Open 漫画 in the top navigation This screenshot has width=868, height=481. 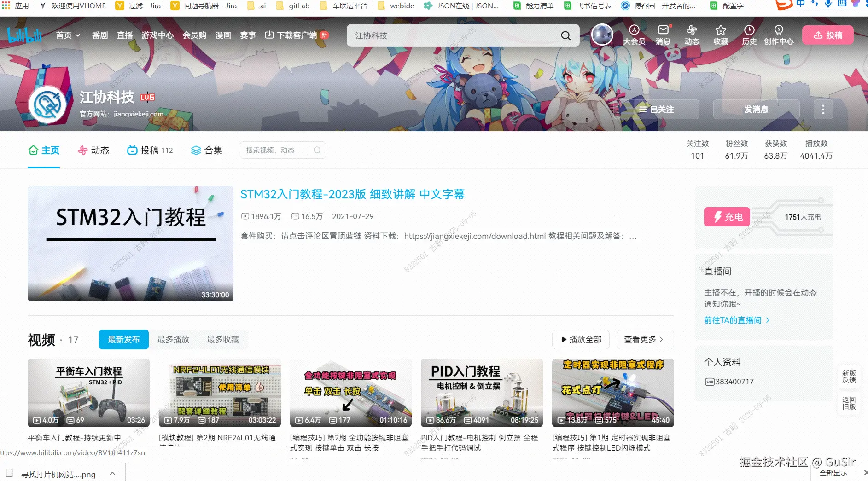click(223, 35)
